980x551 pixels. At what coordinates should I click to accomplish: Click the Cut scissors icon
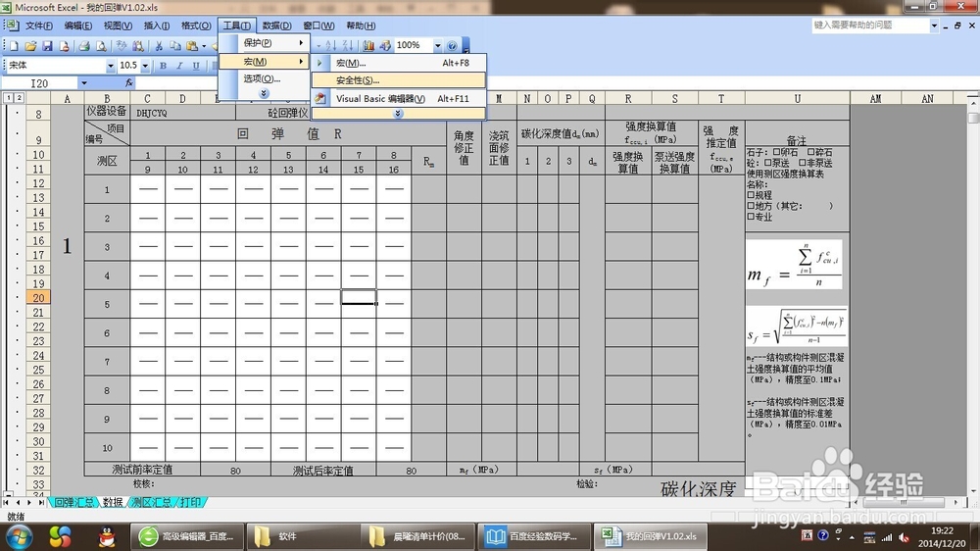point(159,46)
